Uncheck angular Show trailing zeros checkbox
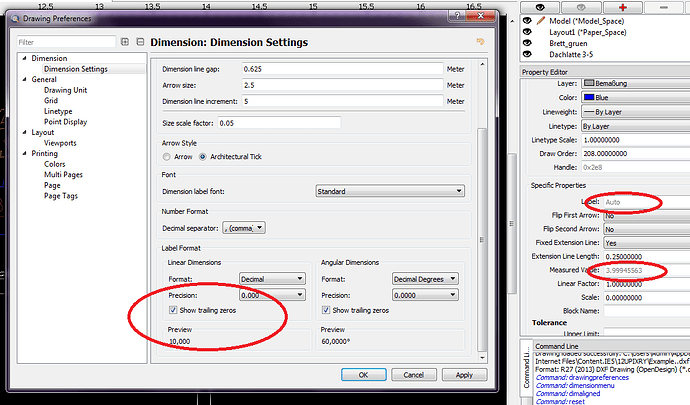This screenshot has width=690, height=405. click(x=325, y=310)
